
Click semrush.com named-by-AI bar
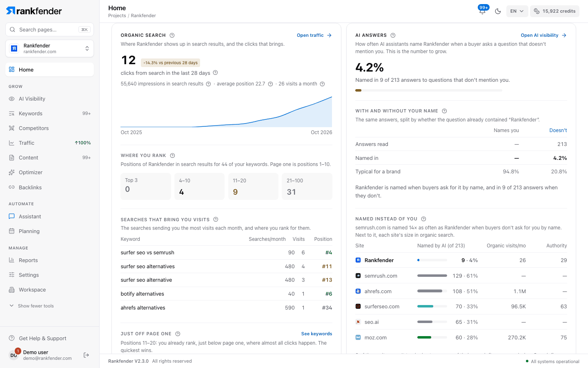pos(432,276)
